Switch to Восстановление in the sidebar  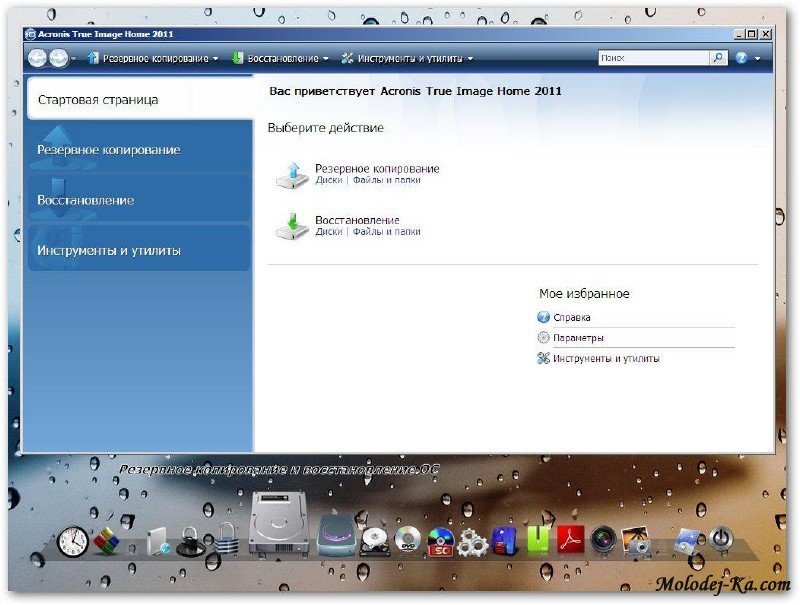[x=140, y=200]
